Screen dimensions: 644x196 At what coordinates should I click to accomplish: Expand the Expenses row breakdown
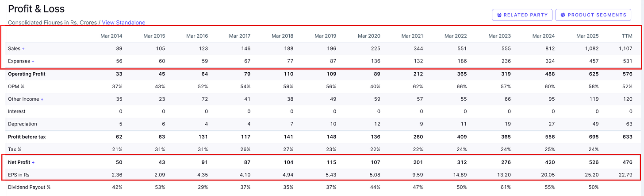tap(33, 61)
